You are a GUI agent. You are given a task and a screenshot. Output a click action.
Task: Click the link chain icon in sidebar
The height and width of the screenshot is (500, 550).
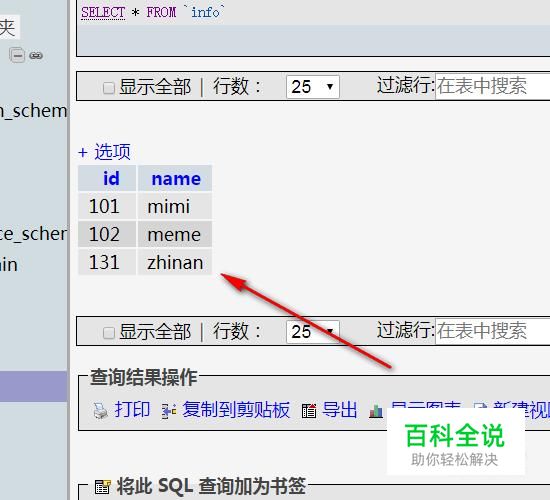click(x=36, y=55)
